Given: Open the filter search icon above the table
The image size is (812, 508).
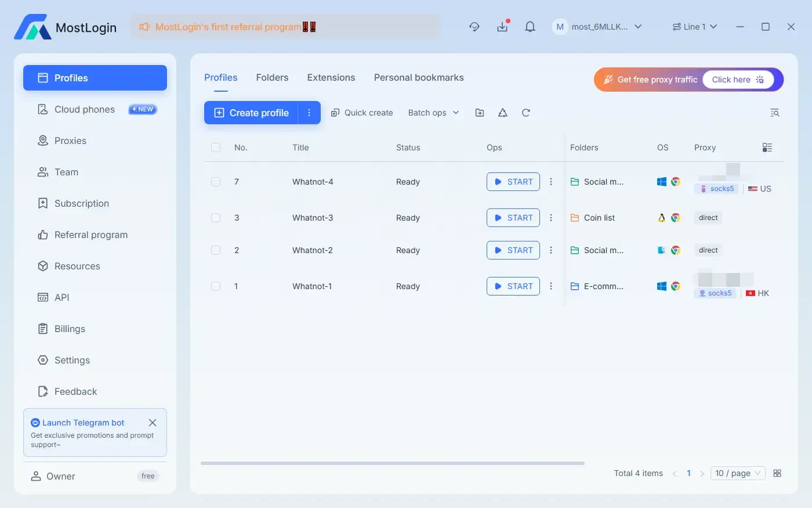Looking at the screenshot, I should click(x=774, y=112).
